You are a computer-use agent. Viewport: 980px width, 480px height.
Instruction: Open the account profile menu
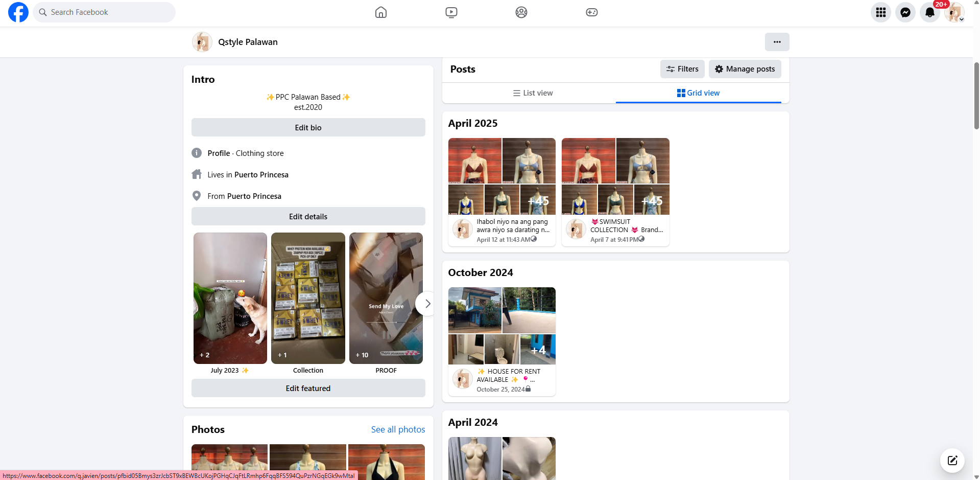pyautogui.click(x=954, y=12)
